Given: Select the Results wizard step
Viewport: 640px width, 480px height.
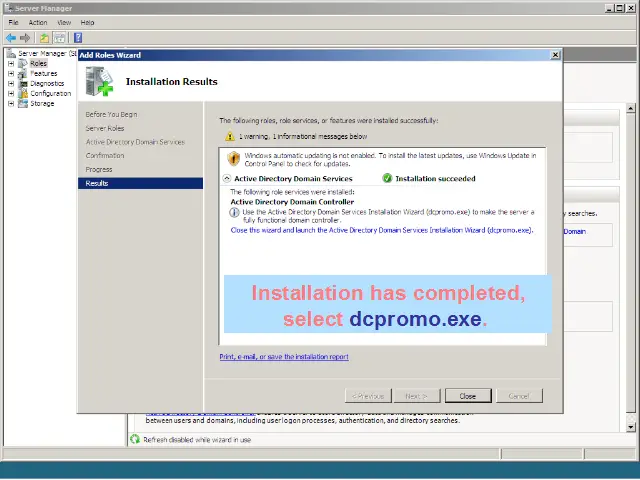Looking at the screenshot, I should tap(140, 183).
